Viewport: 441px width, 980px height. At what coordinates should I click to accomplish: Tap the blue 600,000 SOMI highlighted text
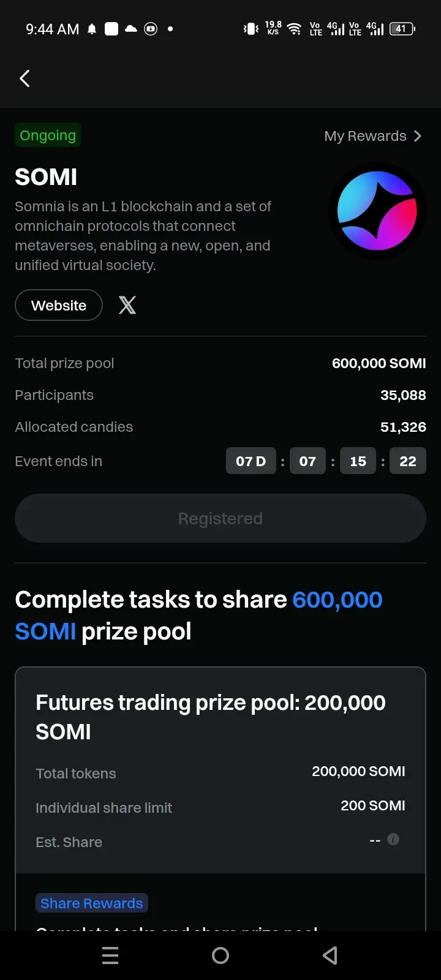click(199, 616)
